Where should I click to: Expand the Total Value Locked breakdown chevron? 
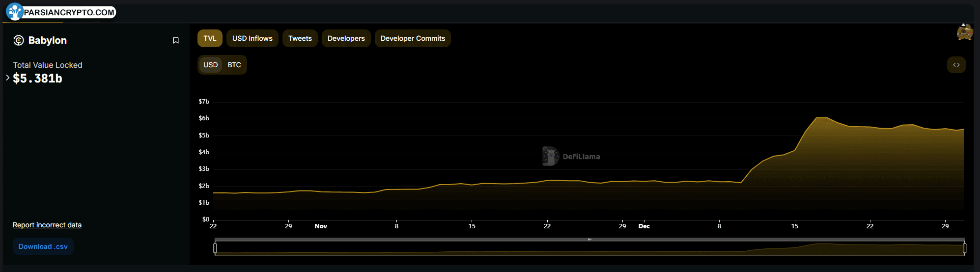[x=8, y=78]
